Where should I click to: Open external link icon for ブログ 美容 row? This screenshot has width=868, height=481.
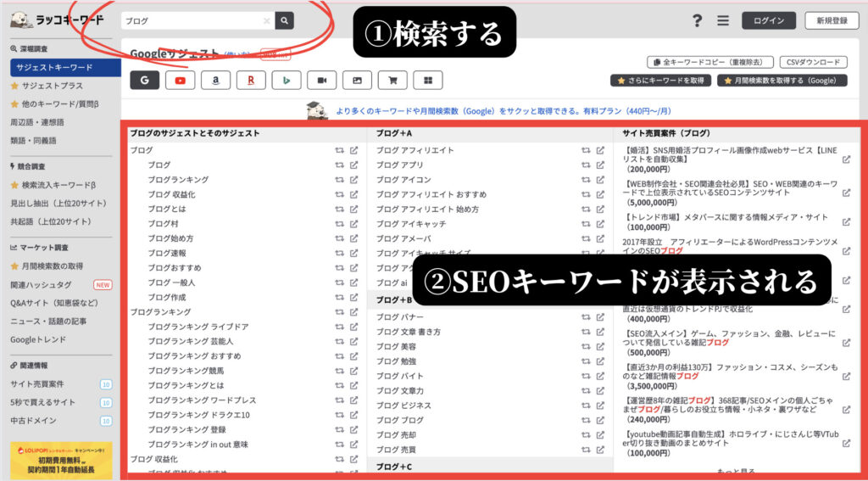pos(601,346)
